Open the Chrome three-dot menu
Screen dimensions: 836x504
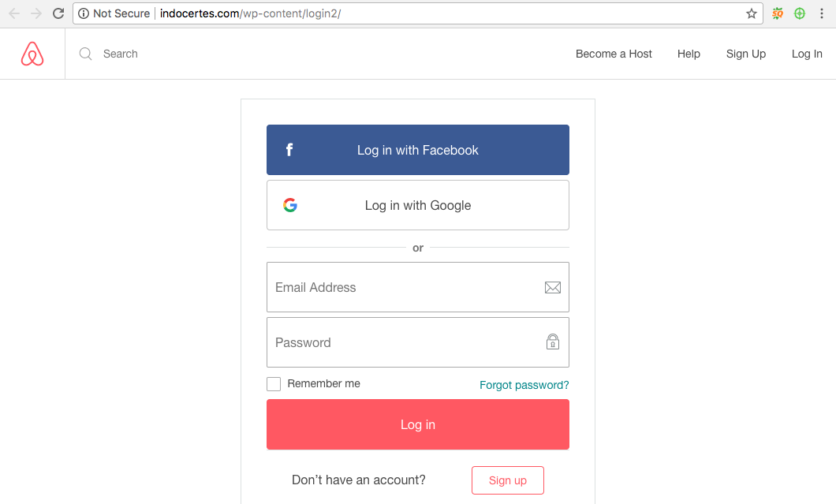click(x=822, y=13)
